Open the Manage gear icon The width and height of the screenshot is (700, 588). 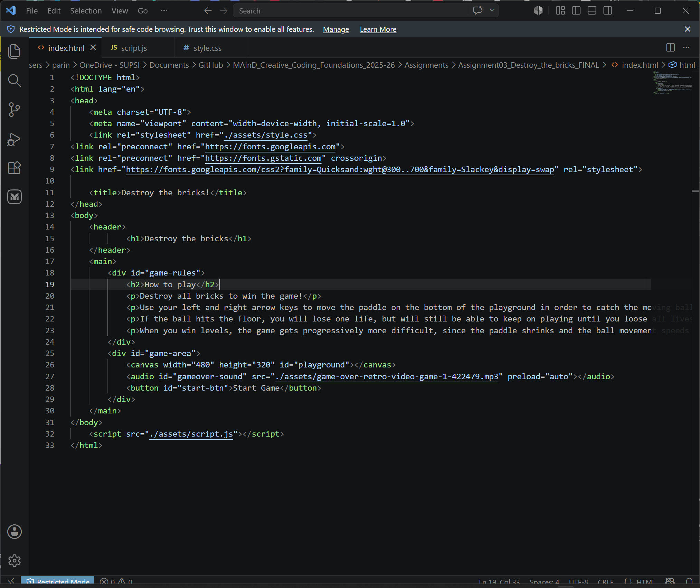[x=14, y=560]
